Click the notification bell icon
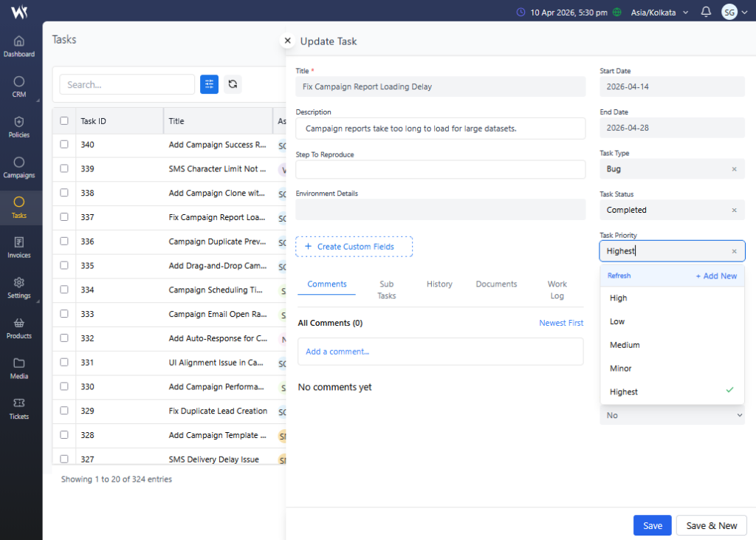Image resolution: width=756 pixels, height=540 pixels. pyautogui.click(x=706, y=12)
